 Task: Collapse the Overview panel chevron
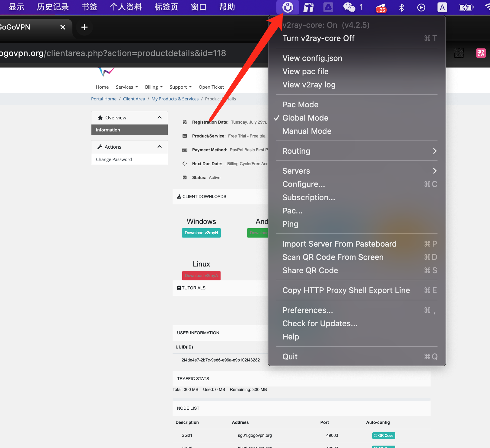(160, 118)
